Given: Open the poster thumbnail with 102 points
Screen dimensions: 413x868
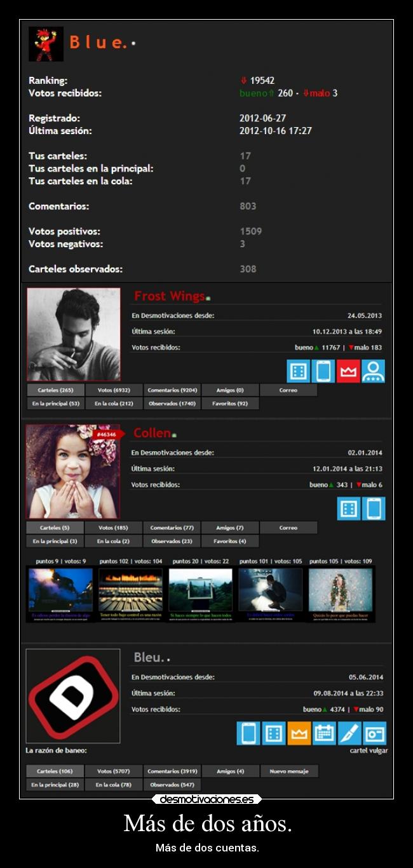Looking at the screenshot, I should click(x=130, y=594).
